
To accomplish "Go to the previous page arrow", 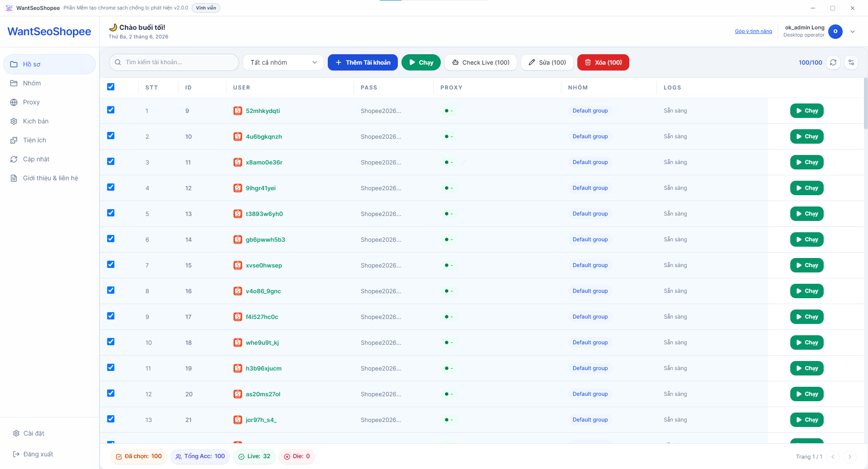I will (833, 457).
